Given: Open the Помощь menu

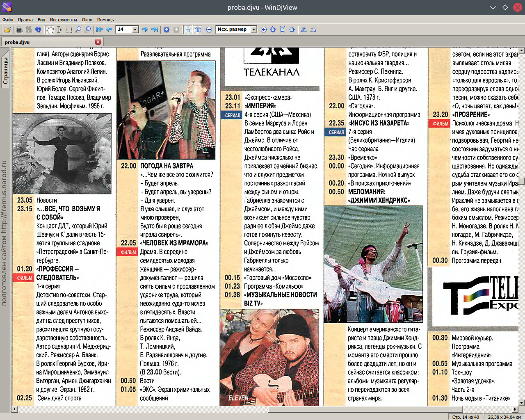Looking at the screenshot, I should pyautogui.click(x=105, y=20).
